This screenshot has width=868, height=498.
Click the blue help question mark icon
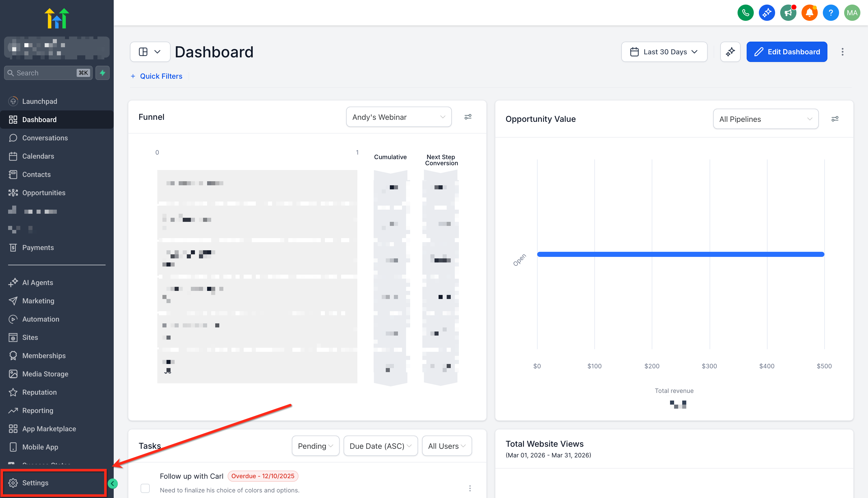point(830,13)
